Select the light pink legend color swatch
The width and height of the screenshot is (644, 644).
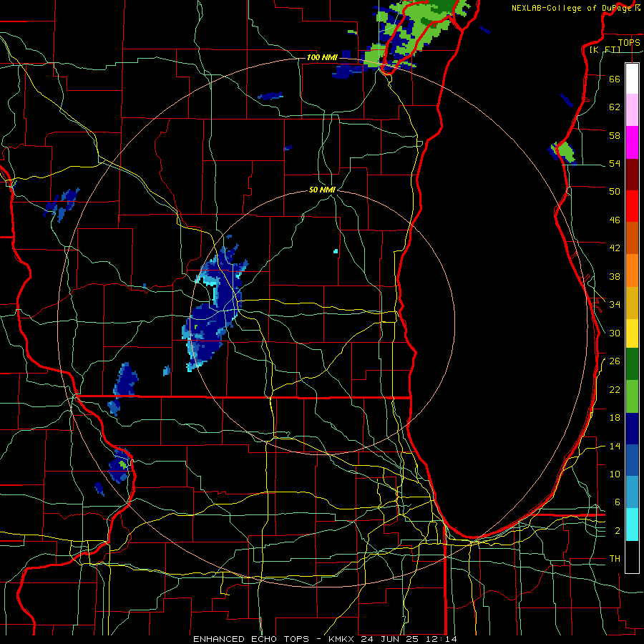(632, 110)
